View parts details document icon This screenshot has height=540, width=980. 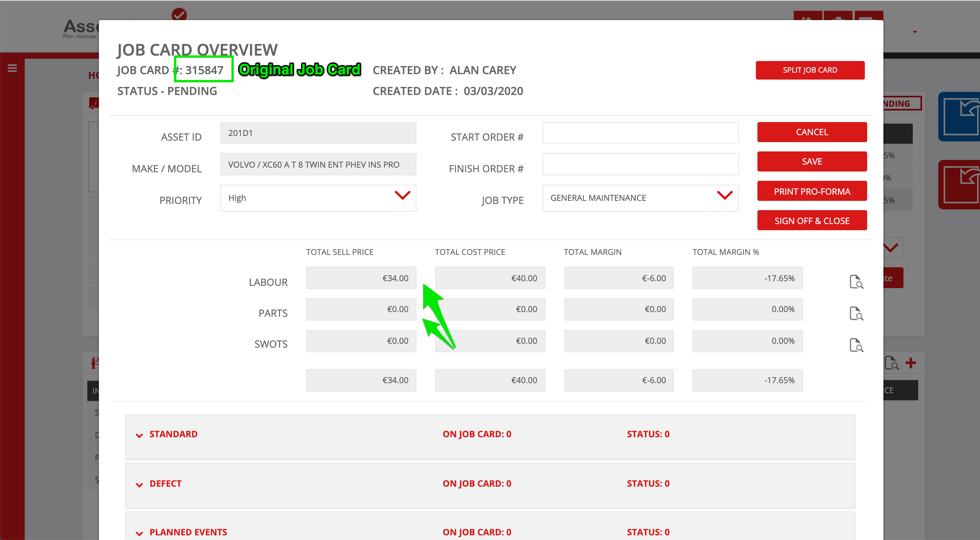856,314
